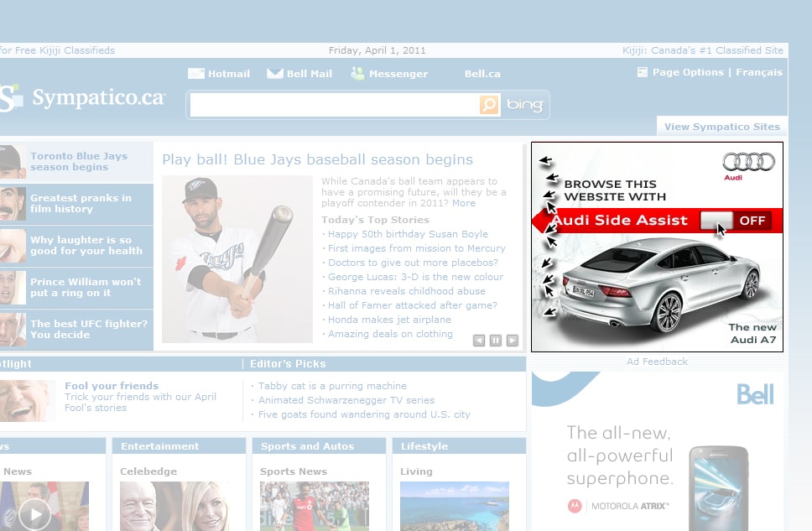Viewport: 812px width, 531px height.
Task: Open Tabby cat purring machine link
Action: click(x=332, y=386)
